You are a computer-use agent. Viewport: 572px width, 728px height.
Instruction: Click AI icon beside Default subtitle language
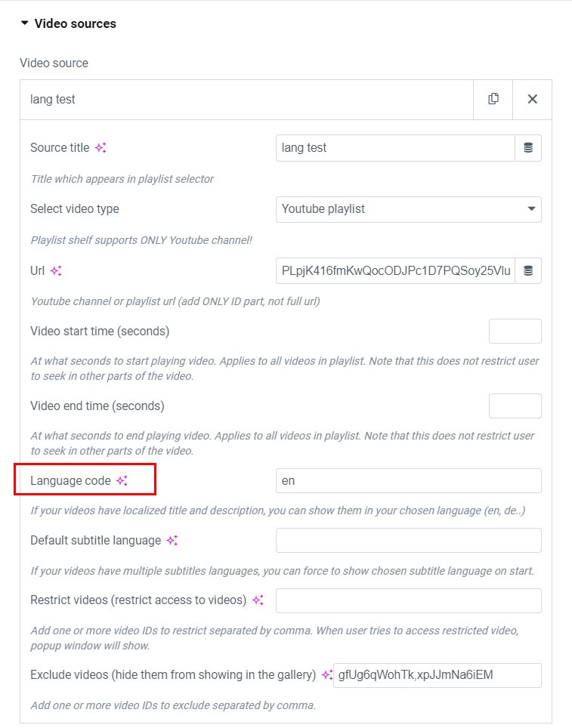(x=172, y=541)
